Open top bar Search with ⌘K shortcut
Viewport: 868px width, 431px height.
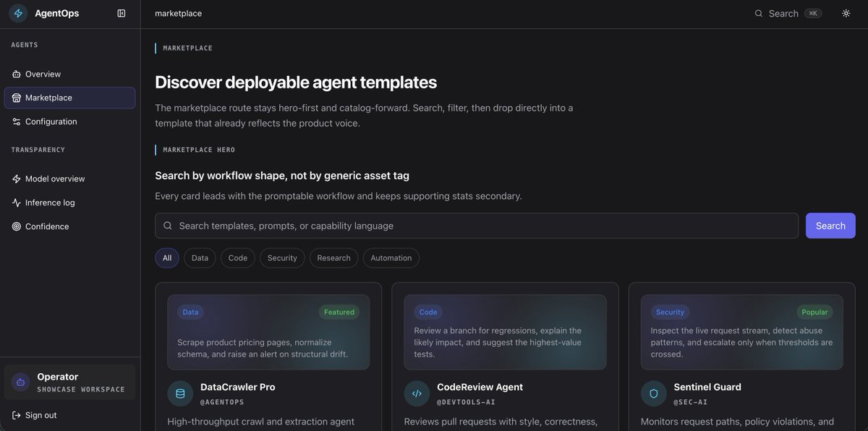pos(788,13)
